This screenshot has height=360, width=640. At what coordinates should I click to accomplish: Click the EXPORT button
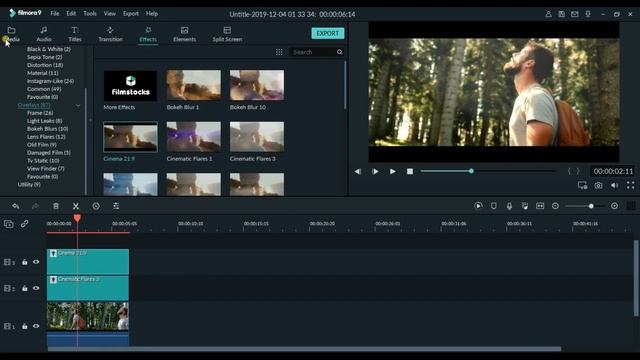tap(328, 33)
